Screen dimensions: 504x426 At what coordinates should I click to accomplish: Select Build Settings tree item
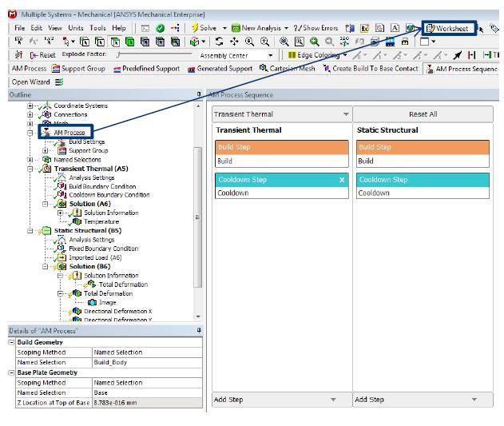[87, 141]
